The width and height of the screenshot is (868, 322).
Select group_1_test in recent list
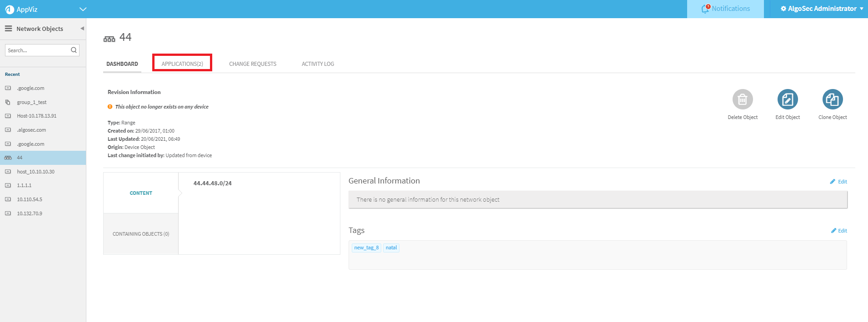32,102
